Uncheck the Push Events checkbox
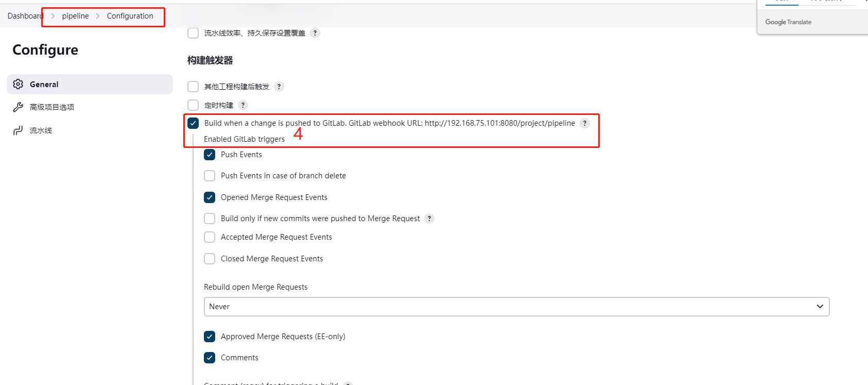The image size is (868, 385). tap(210, 155)
